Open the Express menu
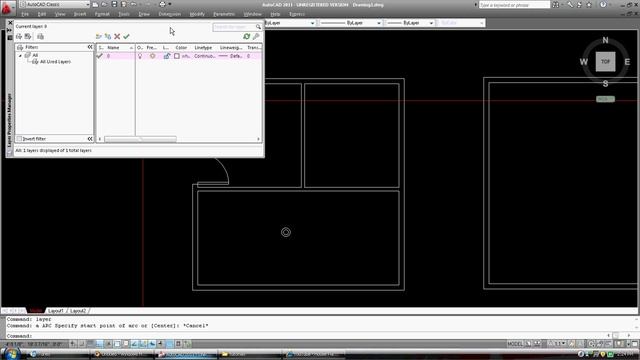Screen dimensions: 640x360 tap(297, 14)
